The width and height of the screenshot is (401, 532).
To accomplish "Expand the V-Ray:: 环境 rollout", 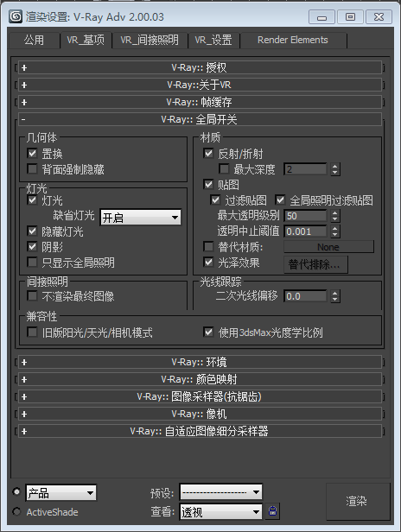I will (200, 362).
